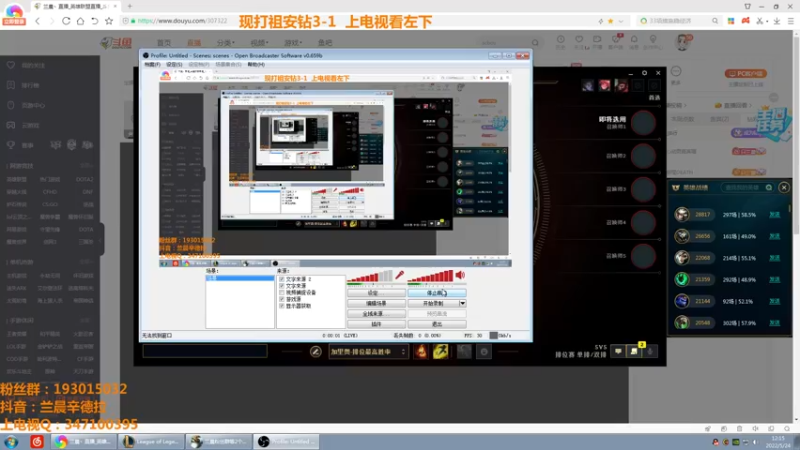Bookmark the page with the star icon
The height and width of the screenshot is (450, 800).
coord(109,21)
